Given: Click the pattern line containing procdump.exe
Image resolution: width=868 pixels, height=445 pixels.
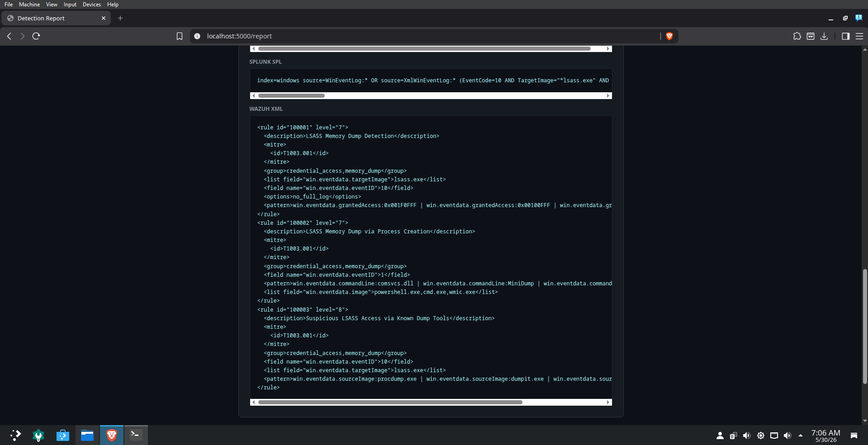Looking at the screenshot, I should pyautogui.click(x=438, y=379).
